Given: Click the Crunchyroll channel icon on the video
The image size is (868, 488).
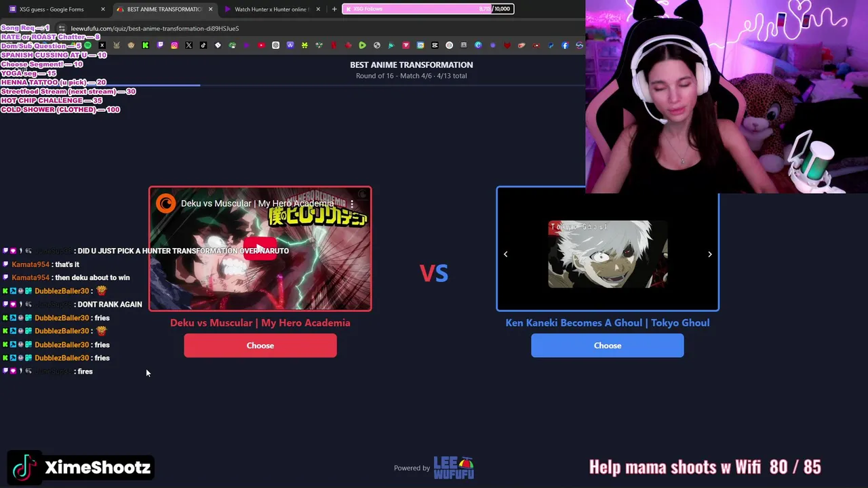Looking at the screenshot, I should 166,203.
